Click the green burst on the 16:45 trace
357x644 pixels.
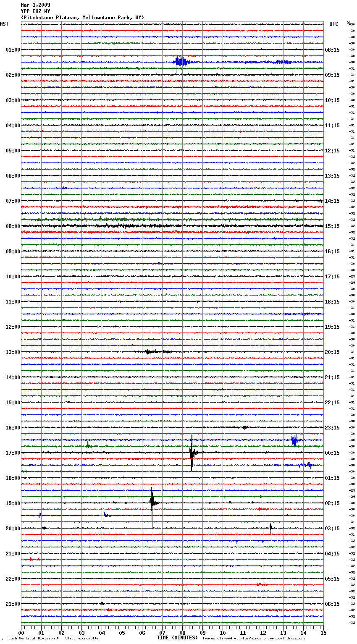[x=88, y=446]
